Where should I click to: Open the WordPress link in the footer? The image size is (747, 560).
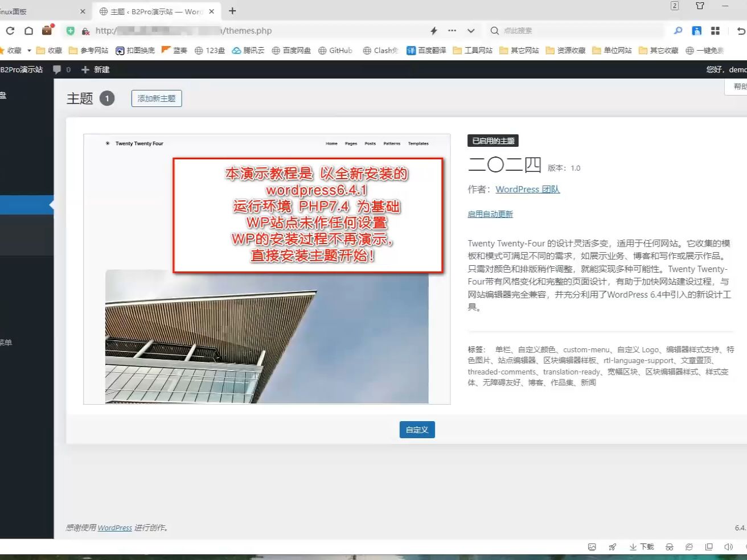click(x=114, y=528)
